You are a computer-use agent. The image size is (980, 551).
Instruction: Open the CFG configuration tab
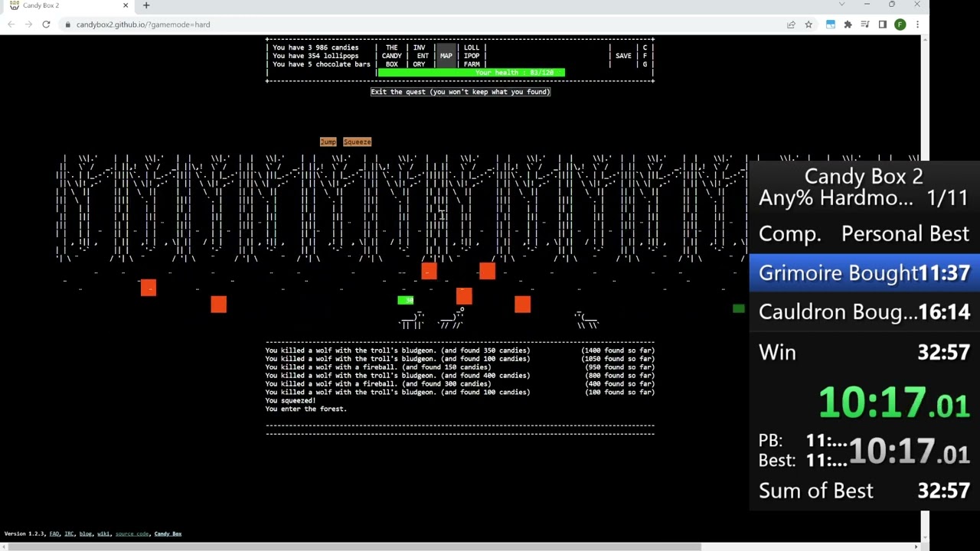645,56
